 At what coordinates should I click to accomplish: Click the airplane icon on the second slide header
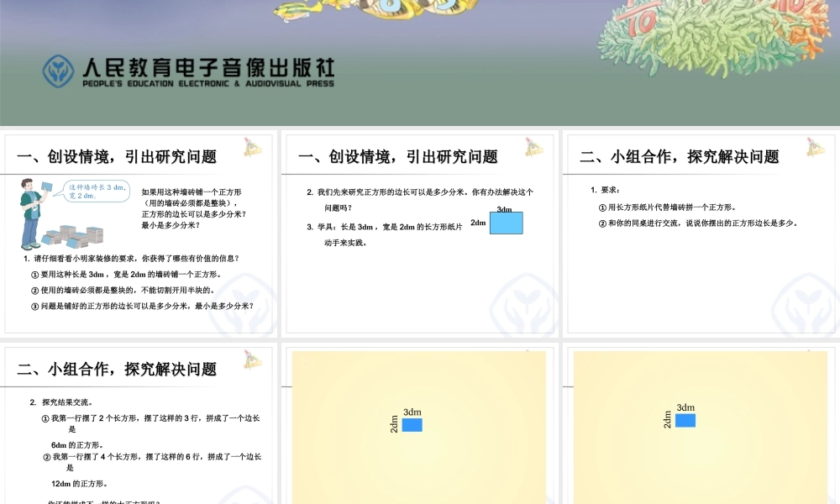tap(533, 146)
